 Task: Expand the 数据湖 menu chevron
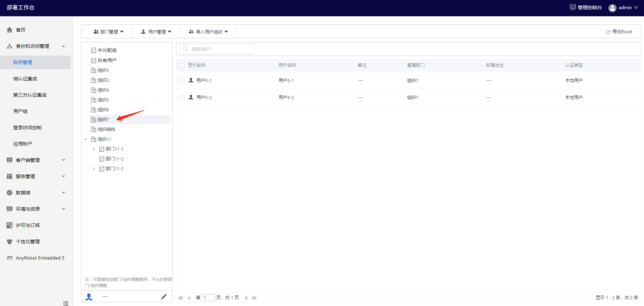(x=63, y=193)
